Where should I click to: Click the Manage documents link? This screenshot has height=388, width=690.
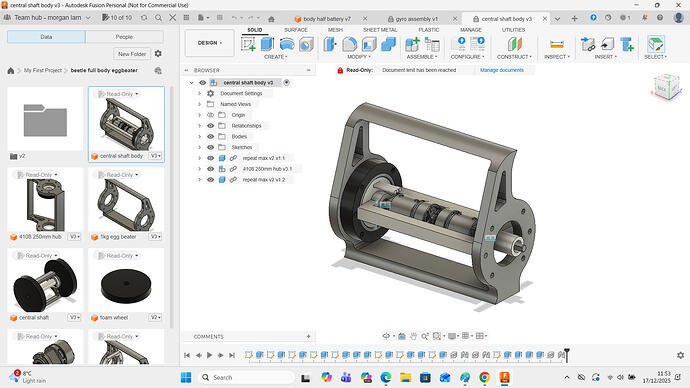pos(502,70)
